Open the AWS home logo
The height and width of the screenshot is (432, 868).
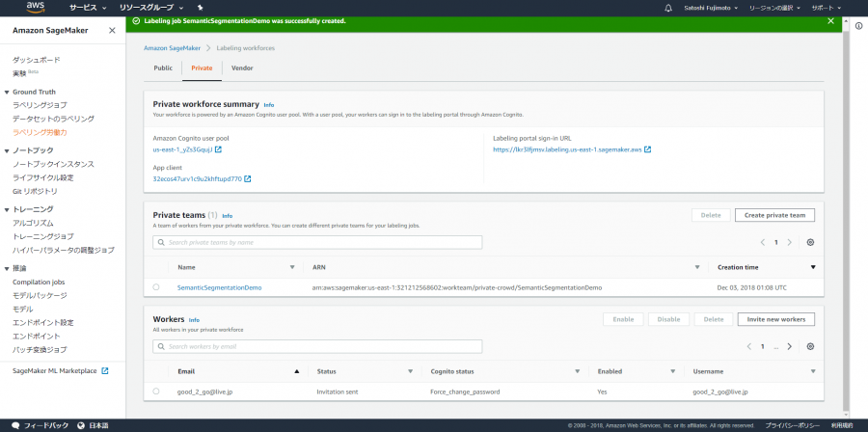[36, 8]
